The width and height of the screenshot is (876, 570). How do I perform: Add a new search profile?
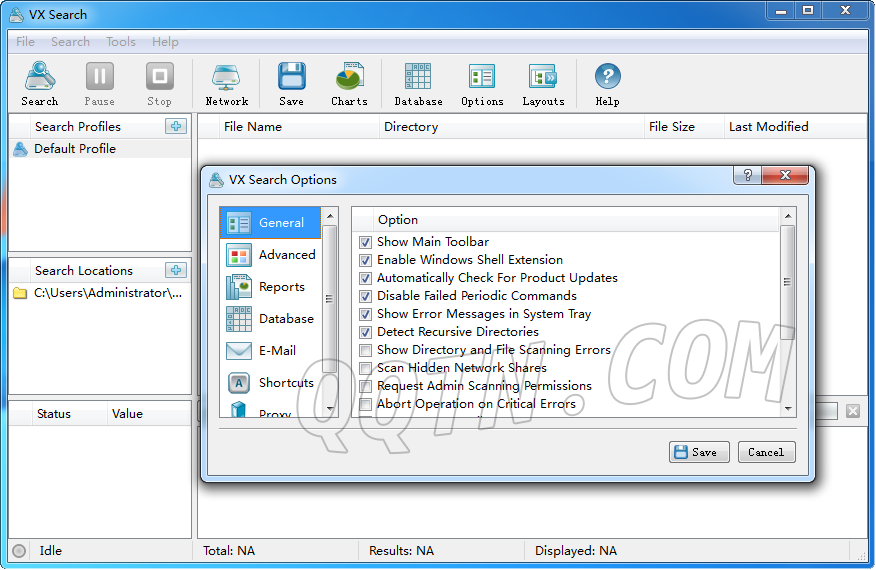[x=176, y=126]
